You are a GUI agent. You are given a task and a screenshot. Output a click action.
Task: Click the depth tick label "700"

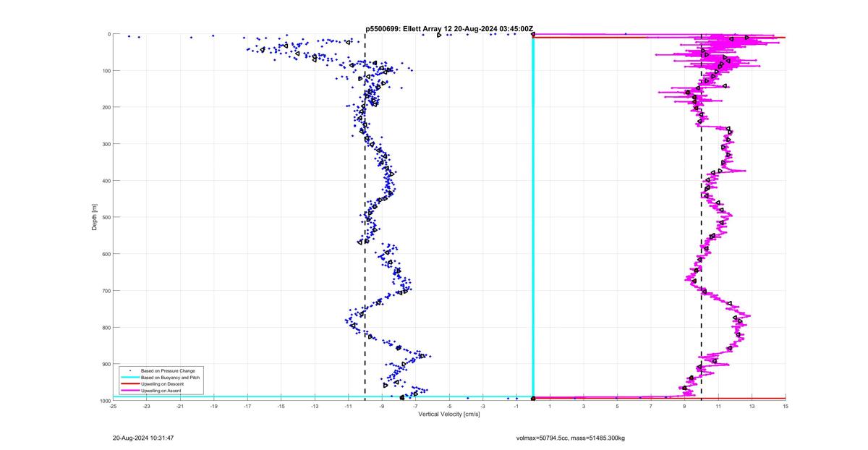coord(105,291)
